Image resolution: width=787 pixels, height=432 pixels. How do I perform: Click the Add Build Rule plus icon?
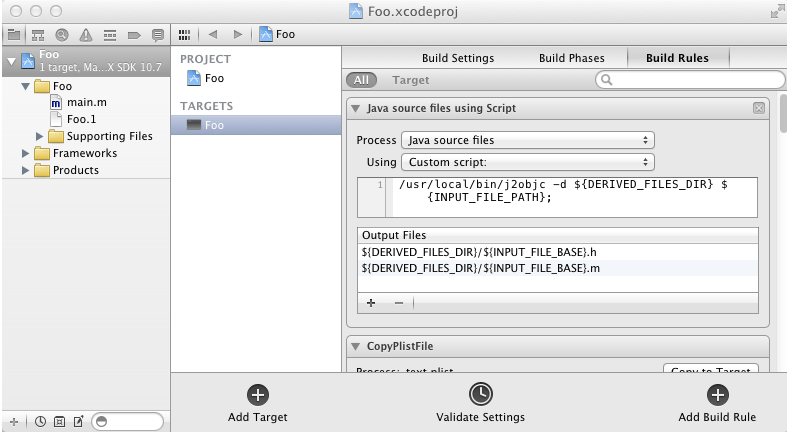[717, 395]
